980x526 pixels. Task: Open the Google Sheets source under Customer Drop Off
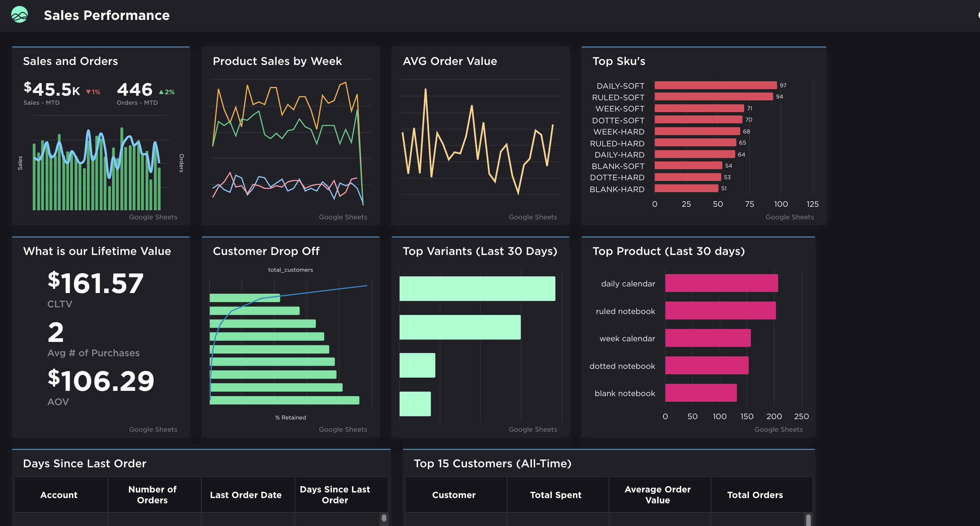(x=343, y=429)
